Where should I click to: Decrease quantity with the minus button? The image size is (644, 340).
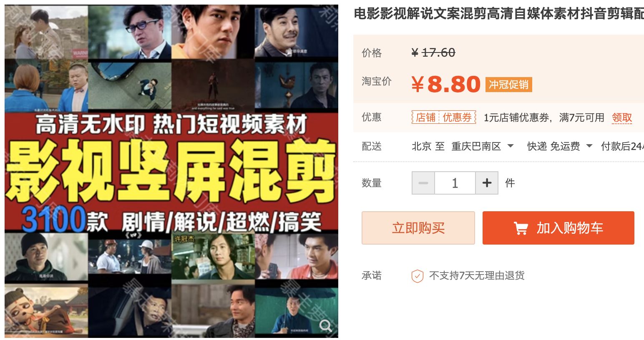[423, 183]
